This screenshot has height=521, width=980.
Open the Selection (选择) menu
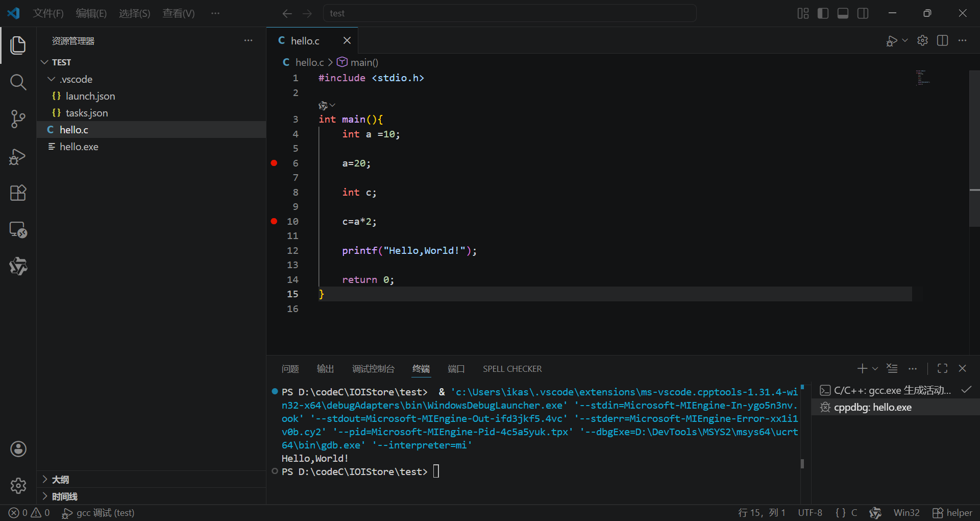(x=135, y=13)
